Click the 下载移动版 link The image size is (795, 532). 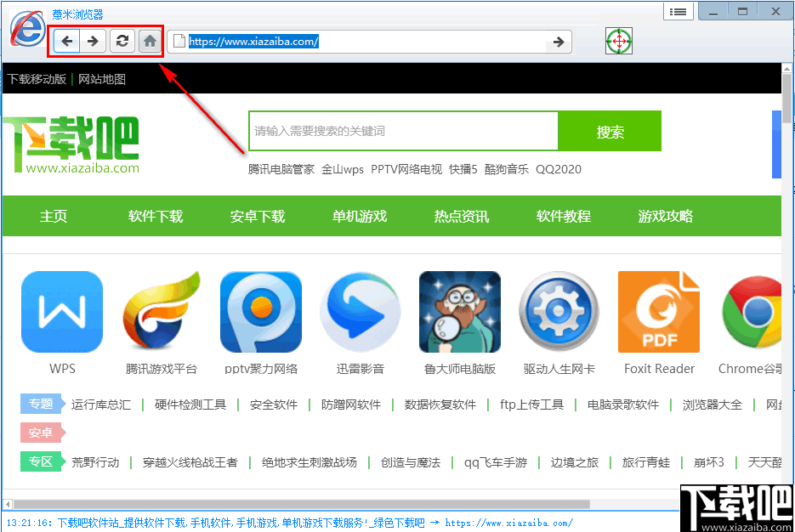(37, 79)
